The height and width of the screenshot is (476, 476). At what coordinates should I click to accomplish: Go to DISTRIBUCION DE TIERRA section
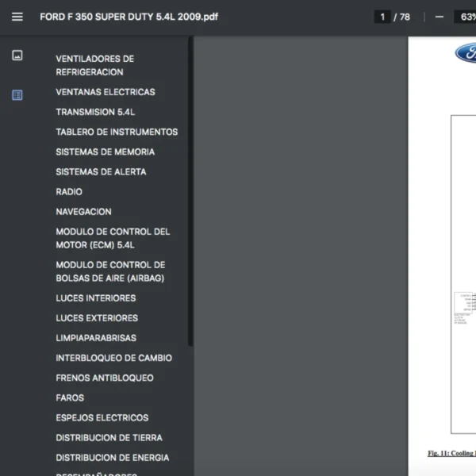(x=109, y=438)
